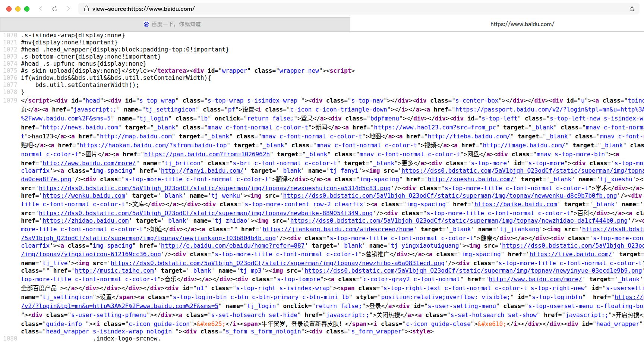Switch to the 百度一下,你就知道 tab
This screenshot has width=644, height=342.
(175, 24)
